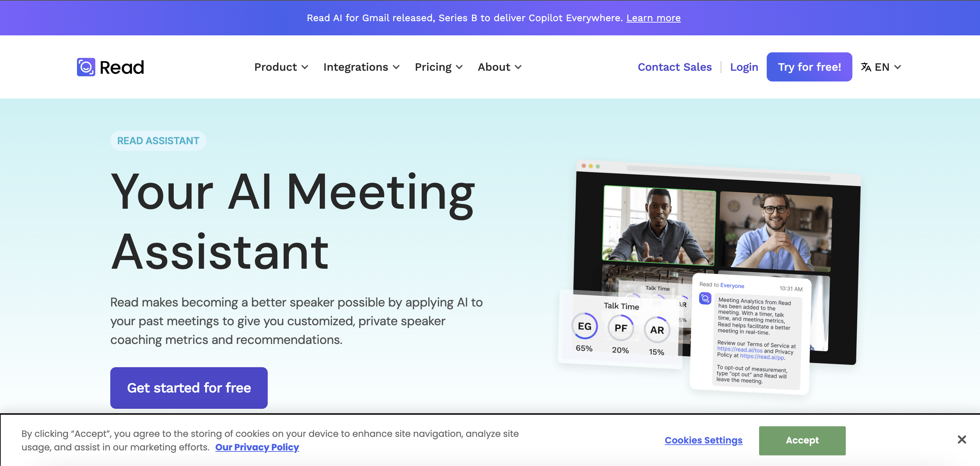Click the READ ASSISTANT badge
This screenshot has height=466, width=980.
click(x=158, y=141)
